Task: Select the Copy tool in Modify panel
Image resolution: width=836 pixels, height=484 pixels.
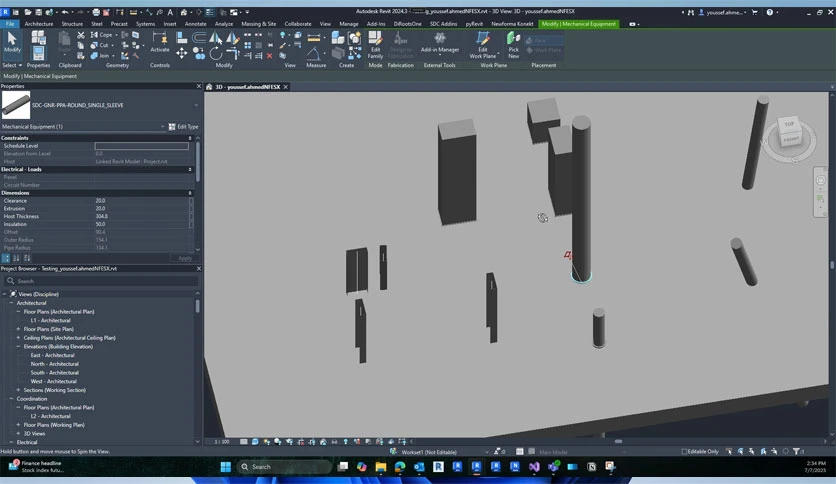Action: [x=199, y=53]
